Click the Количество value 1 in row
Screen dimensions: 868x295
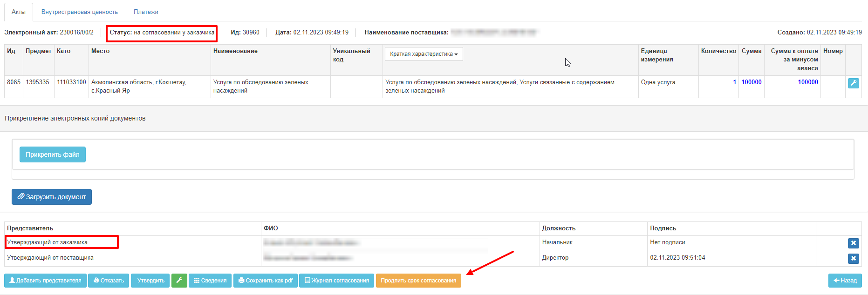(734, 82)
